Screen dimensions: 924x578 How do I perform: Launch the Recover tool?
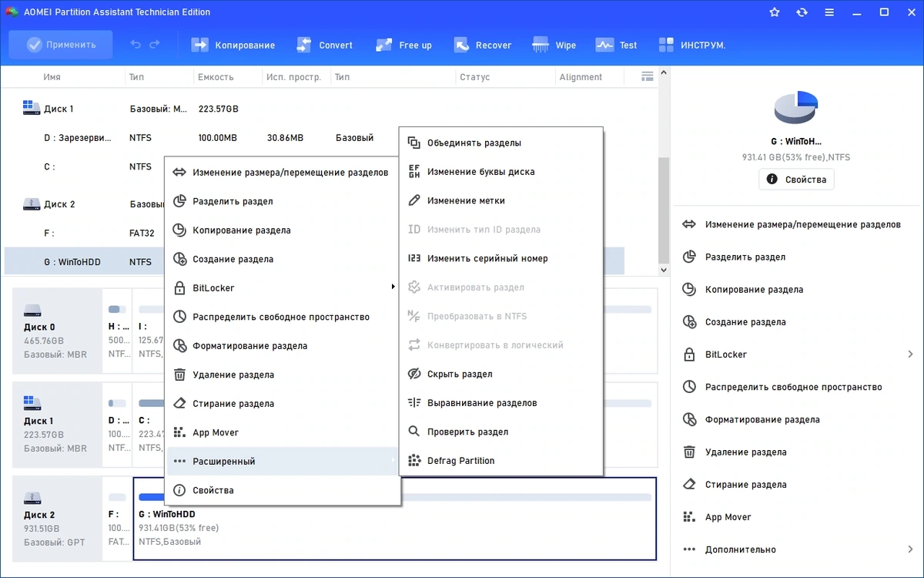[483, 45]
